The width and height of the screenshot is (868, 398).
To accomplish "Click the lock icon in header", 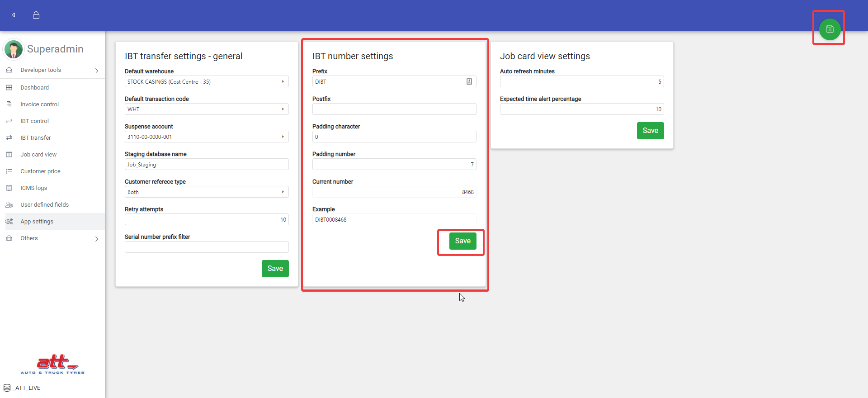I will (36, 15).
